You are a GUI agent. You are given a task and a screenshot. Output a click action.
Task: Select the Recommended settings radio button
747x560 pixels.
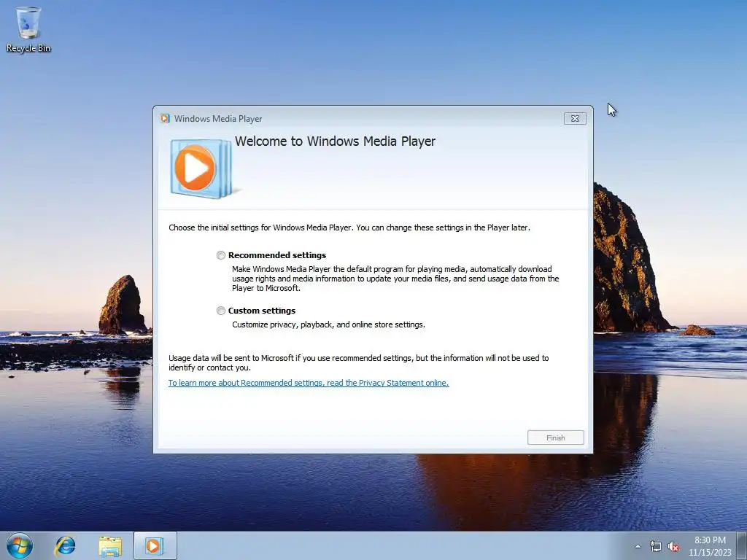click(x=221, y=255)
